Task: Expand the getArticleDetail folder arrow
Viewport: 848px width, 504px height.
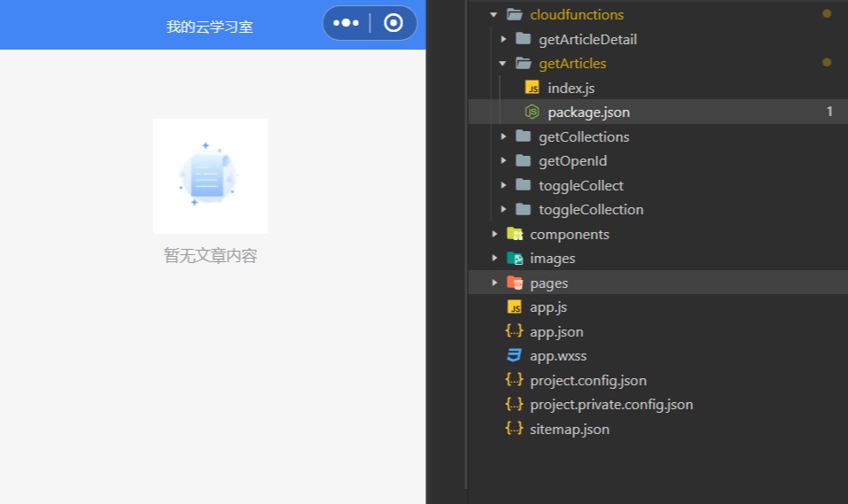Action: (x=503, y=39)
